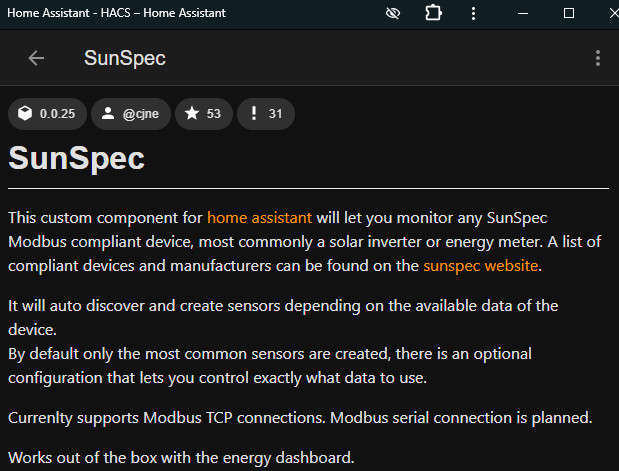Open the 31 issues chip
The width and height of the screenshot is (619, 471).
(x=265, y=114)
